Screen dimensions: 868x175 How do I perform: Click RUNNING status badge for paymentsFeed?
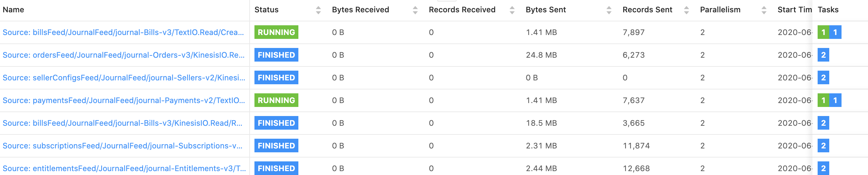pos(276,100)
